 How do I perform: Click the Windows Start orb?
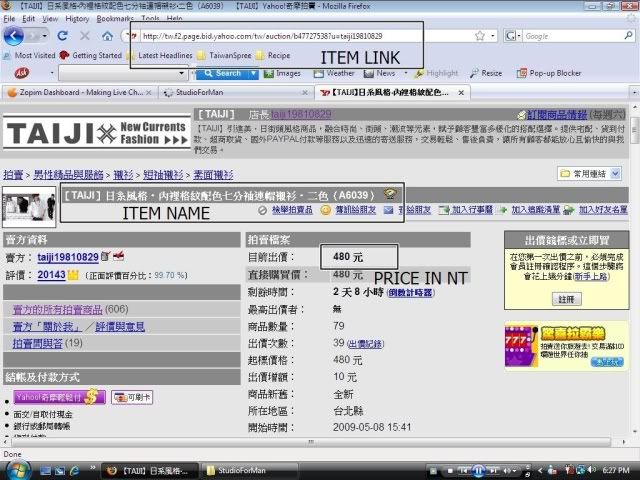[x=16, y=471]
